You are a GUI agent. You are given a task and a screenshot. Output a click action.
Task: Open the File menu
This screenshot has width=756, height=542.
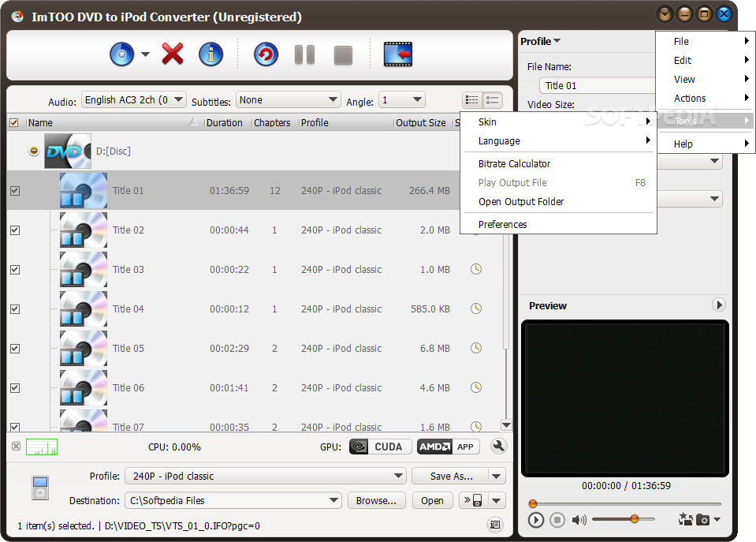(706, 42)
